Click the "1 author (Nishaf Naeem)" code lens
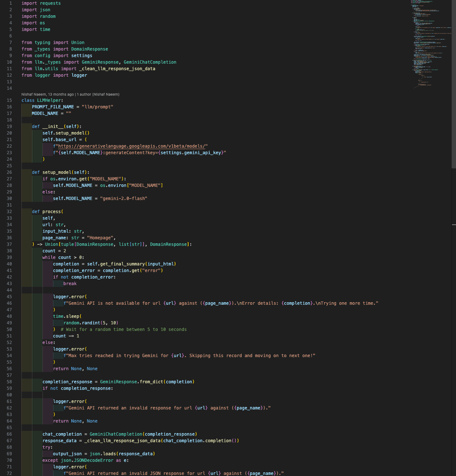The height and width of the screenshot is (476, 456). (98, 94)
